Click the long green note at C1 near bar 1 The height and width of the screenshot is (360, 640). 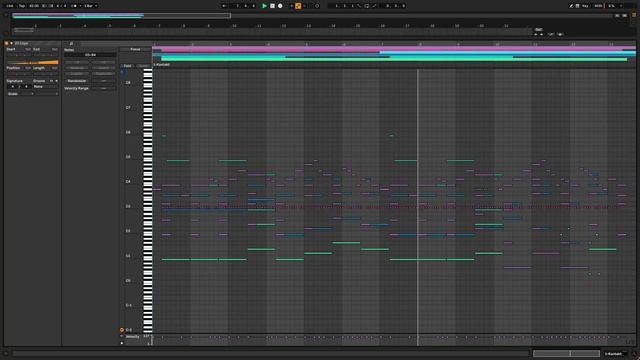(x=176, y=260)
